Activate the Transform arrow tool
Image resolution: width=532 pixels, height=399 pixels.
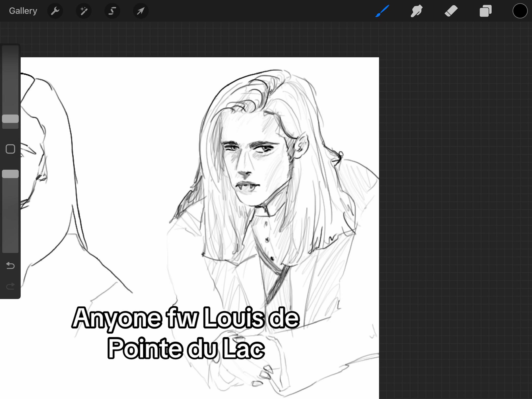[141, 11]
